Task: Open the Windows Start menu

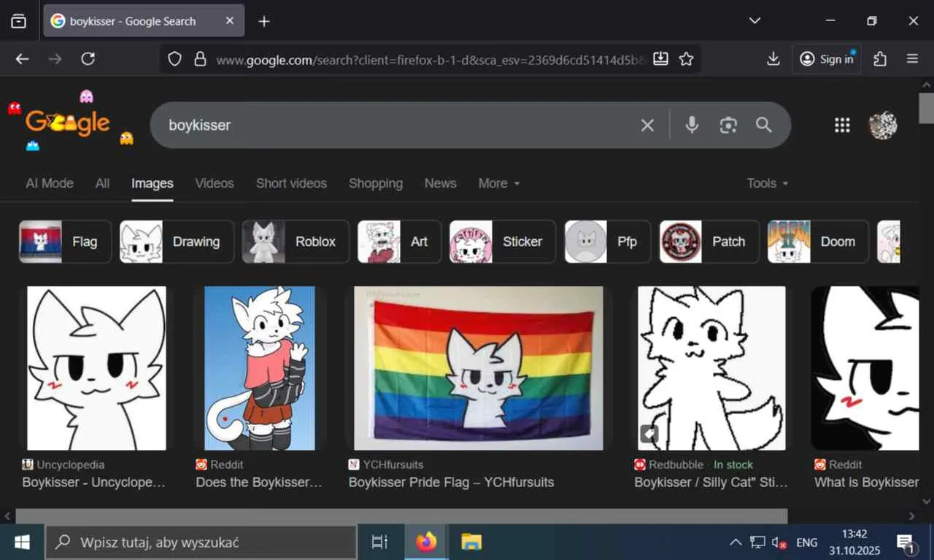Action: point(22,542)
